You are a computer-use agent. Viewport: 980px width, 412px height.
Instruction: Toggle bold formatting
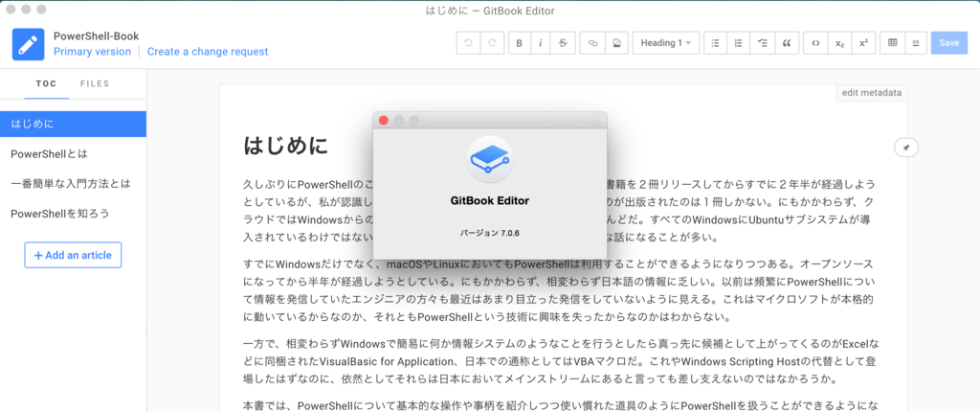520,43
